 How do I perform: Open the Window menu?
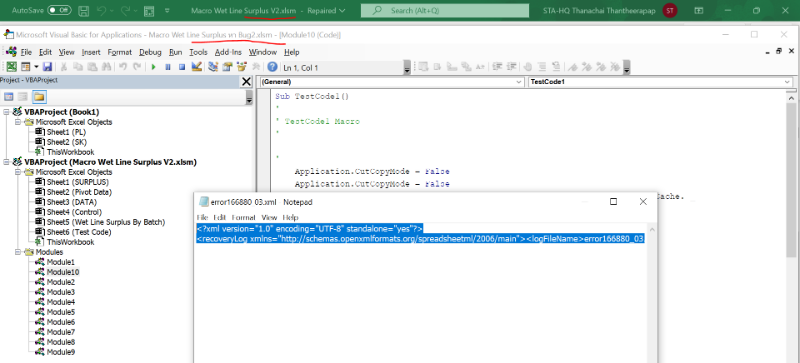point(263,52)
